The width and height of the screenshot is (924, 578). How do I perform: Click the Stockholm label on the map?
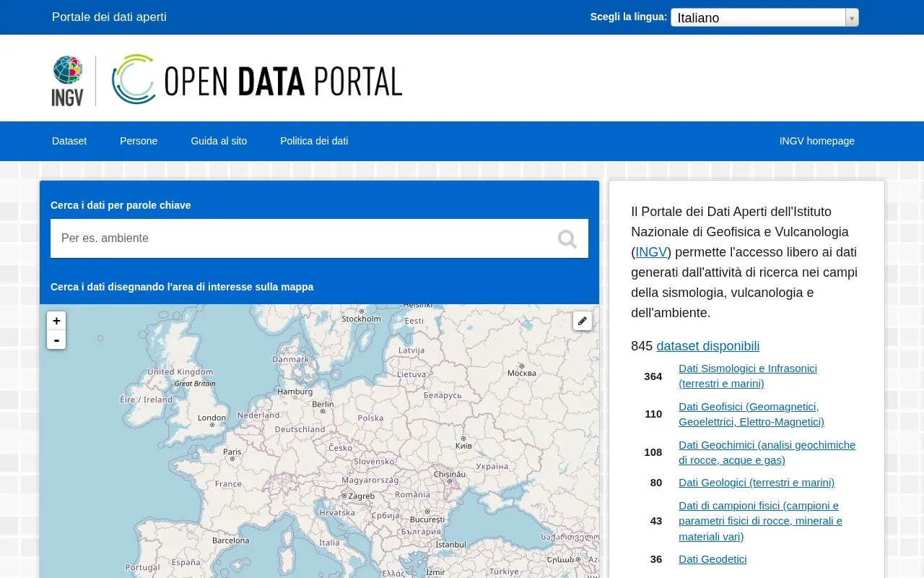tap(361, 319)
